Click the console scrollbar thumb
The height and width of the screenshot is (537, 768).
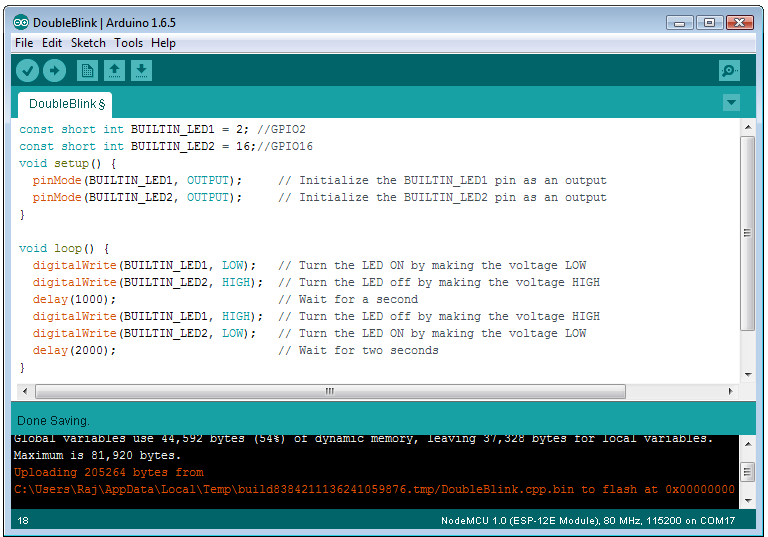748,472
